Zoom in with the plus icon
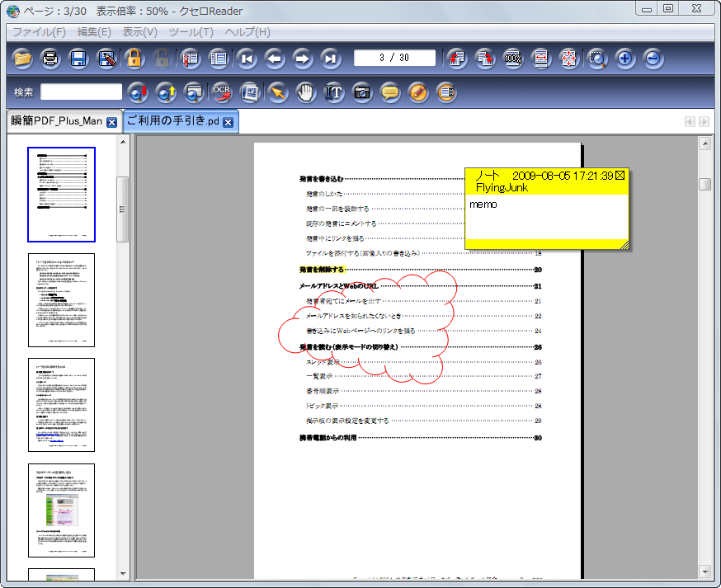This screenshot has height=588, width=721. [625, 59]
